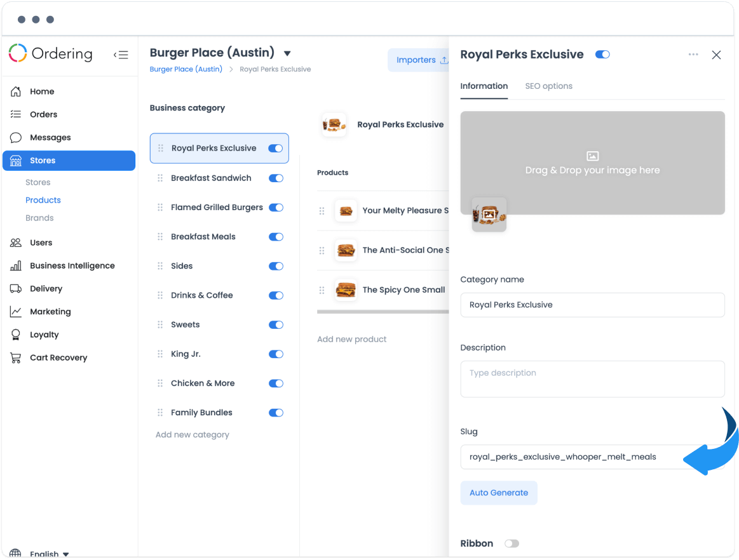The width and height of the screenshot is (739, 560).
Task: Select the Chicken & More category
Action: [203, 383]
